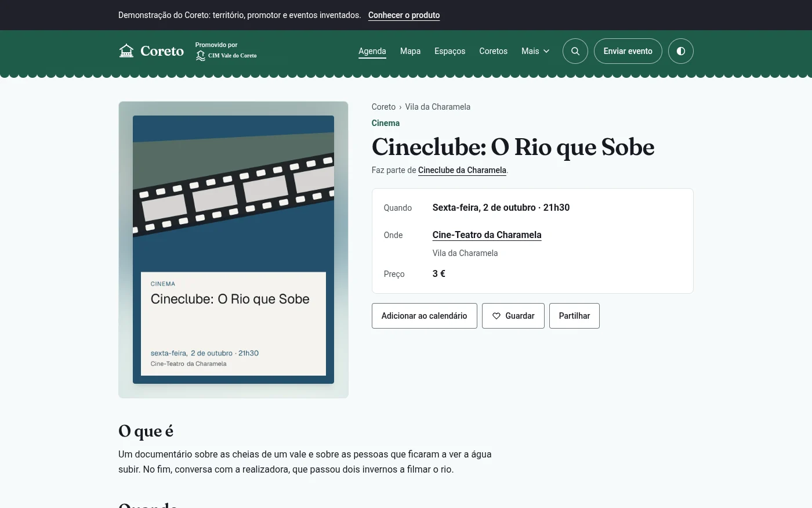Click Adicionar ao calendário button
Screen dimensions: 812x508
click(425, 316)
